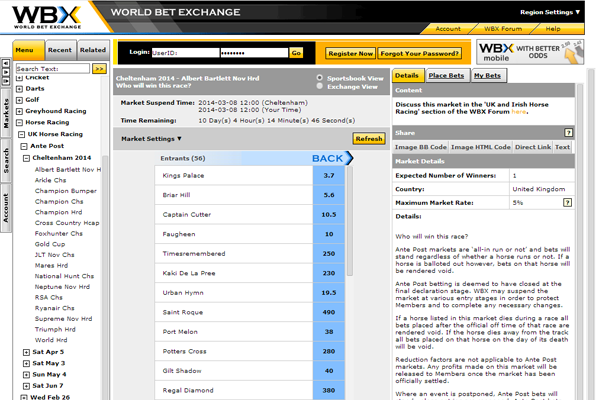Click the WBX mobile better odds banner
This screenshot has height=400, width=600.
(530, 52)
